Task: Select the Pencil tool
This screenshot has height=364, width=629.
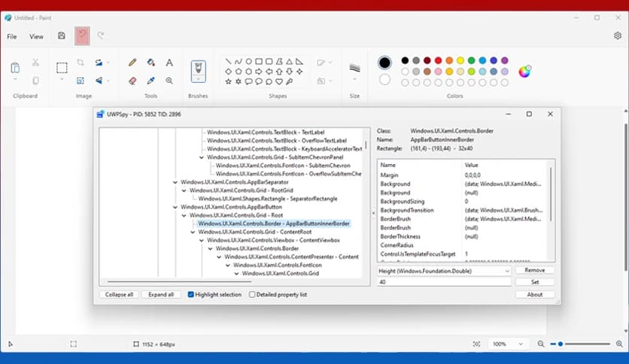Action: coord(132,62)
